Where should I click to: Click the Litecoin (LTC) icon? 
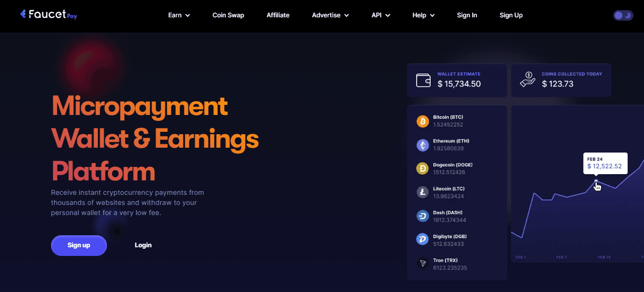coord(422,192)
